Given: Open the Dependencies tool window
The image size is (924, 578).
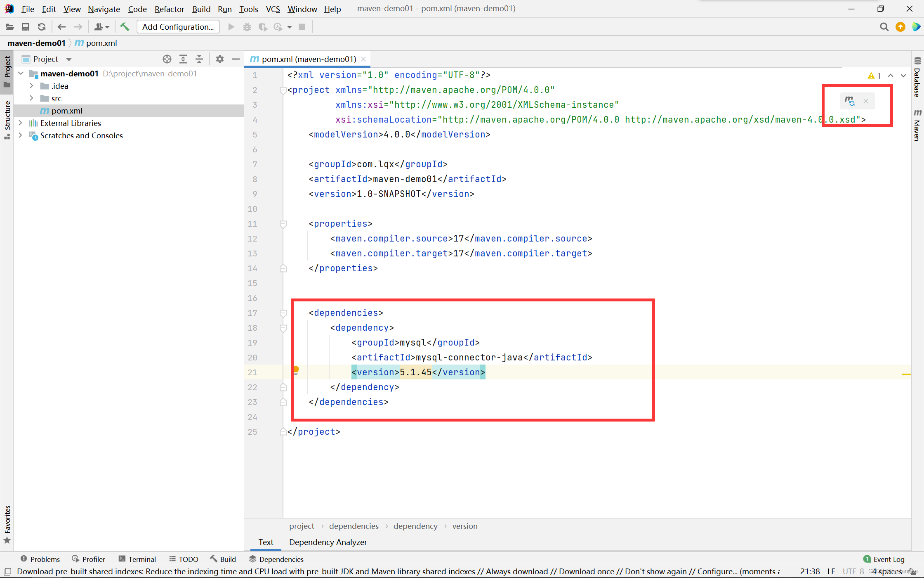Looking at the screenshot, I should coord(276,559).
